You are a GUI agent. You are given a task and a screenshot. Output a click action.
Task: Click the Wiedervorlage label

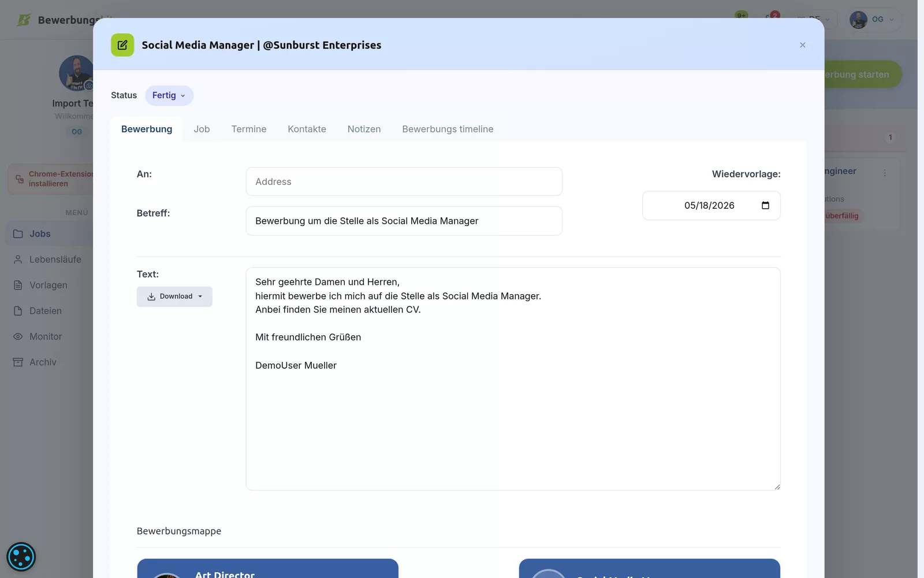(x=746, y=174)
